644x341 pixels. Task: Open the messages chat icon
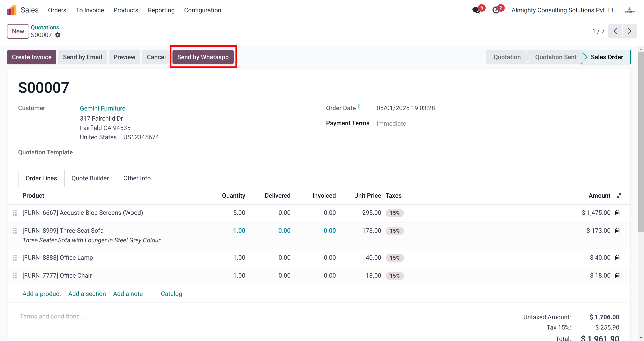pyautogui.click(x=476, y=10)
